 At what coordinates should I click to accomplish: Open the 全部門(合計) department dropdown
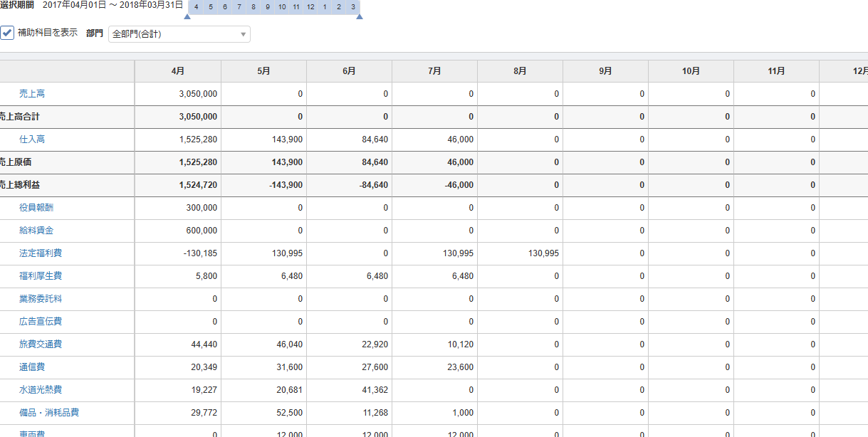(179, 34)
